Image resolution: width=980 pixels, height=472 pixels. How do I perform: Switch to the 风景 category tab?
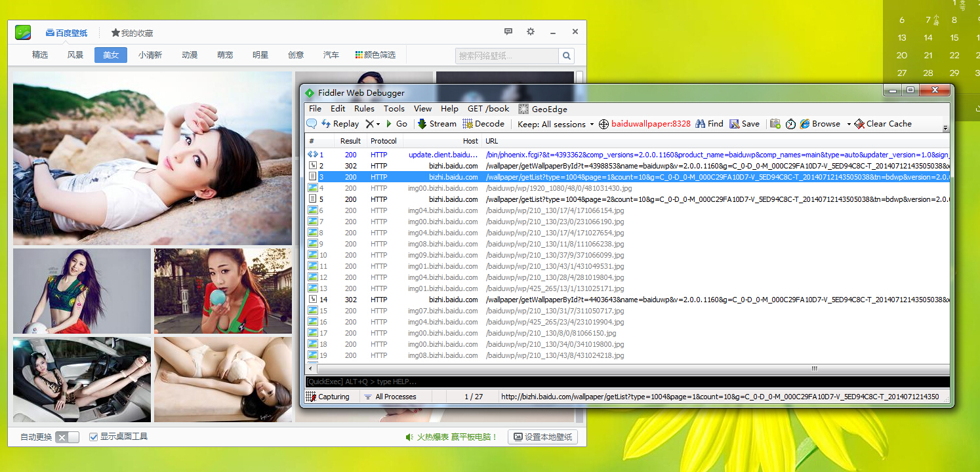[x=75, y=55]
